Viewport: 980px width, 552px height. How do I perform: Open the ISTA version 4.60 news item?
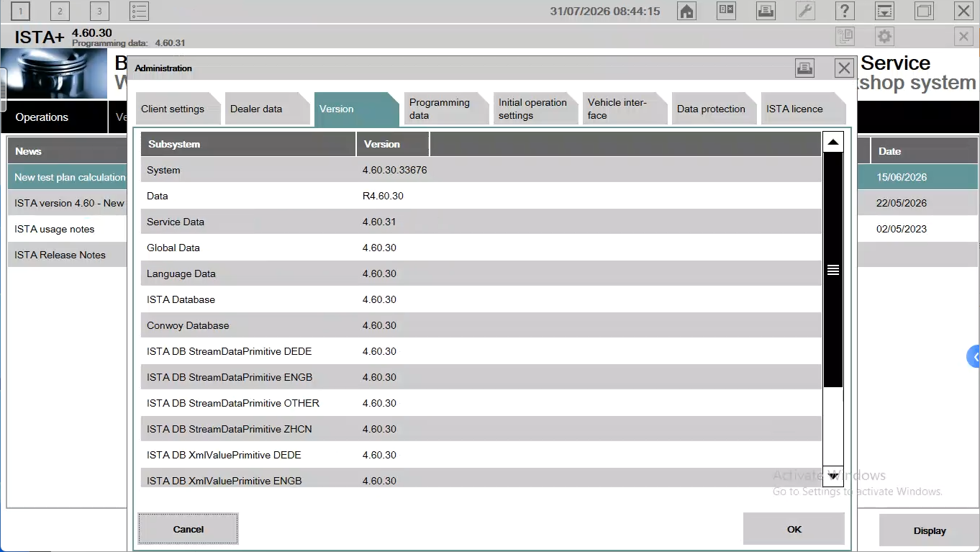tap(68, 203)
